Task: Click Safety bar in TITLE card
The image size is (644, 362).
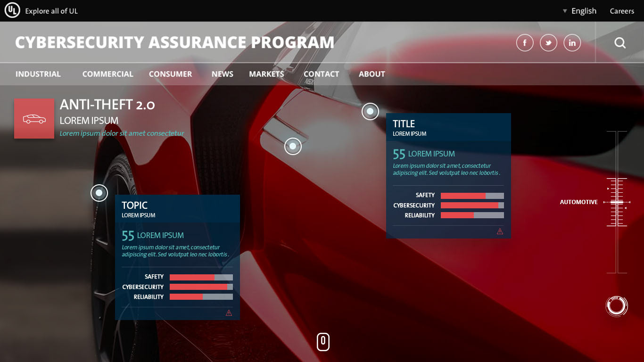Action: coord(472,196)
